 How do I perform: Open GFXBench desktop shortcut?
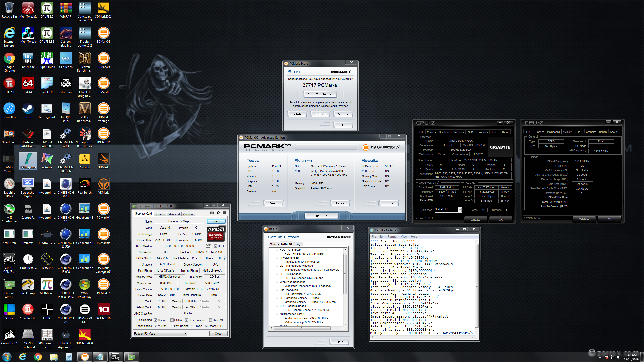(x=66, y=61)
